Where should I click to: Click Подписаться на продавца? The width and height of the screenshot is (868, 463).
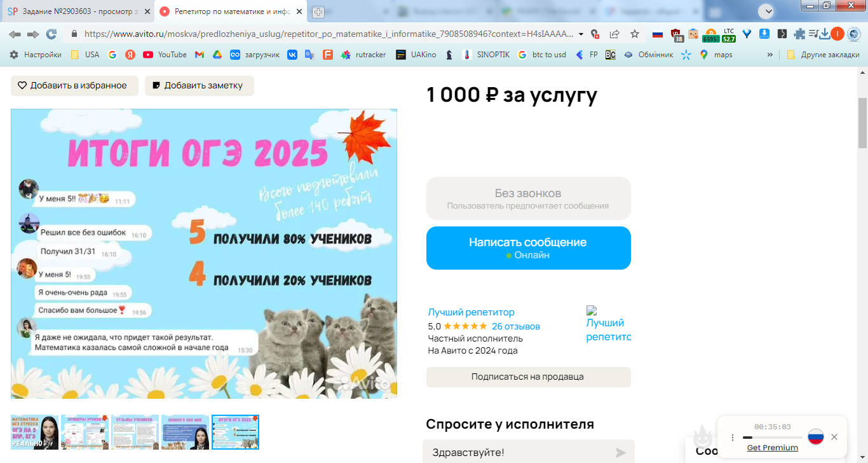[x=528, y=377]
